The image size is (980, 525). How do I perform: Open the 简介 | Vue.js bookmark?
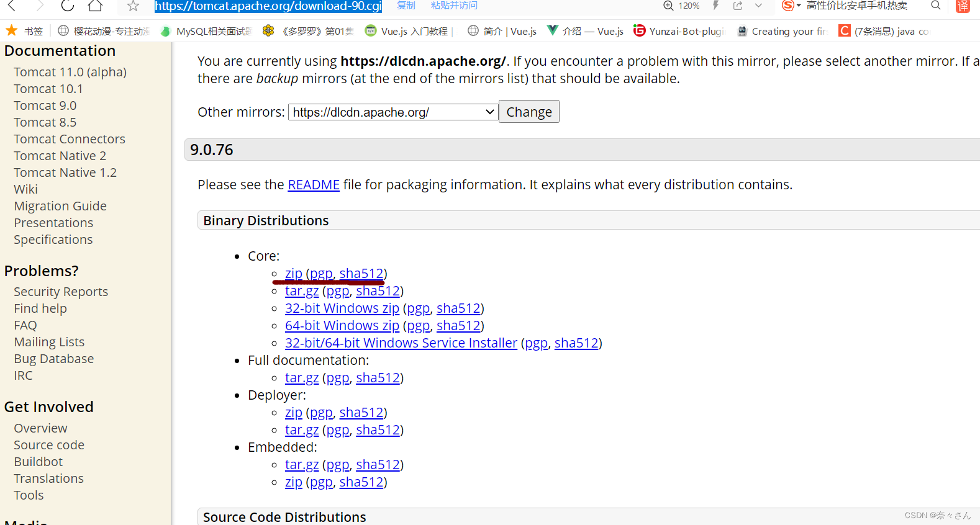click(x=502, y=31)
